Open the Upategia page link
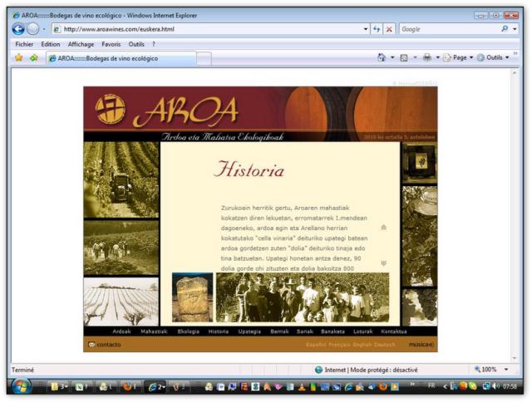Screen dimensions: 532x402 pyautogui.click(x=249, y=331)
